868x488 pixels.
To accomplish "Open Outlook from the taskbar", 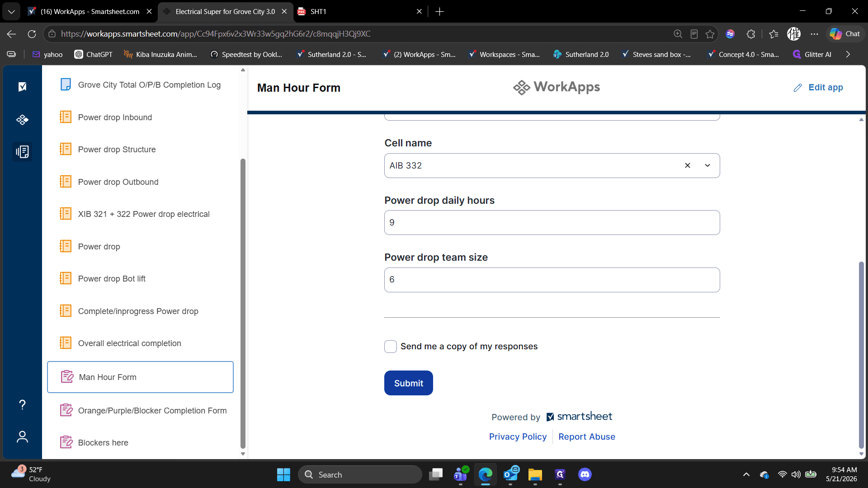I will pos(511,474).
